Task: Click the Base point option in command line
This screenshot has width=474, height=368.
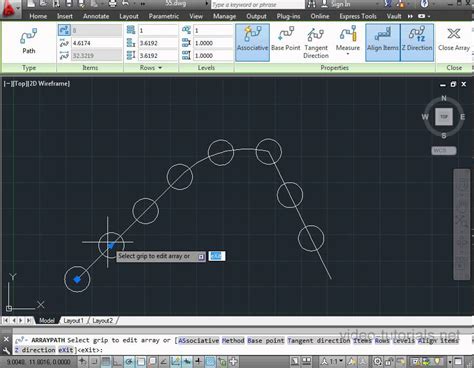Action: [266, 340]
